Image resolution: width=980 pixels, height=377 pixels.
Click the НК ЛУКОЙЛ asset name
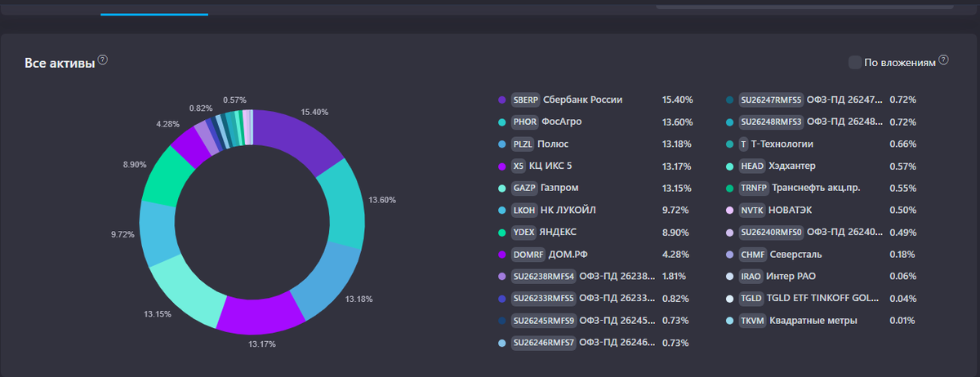tap(568, 210)
